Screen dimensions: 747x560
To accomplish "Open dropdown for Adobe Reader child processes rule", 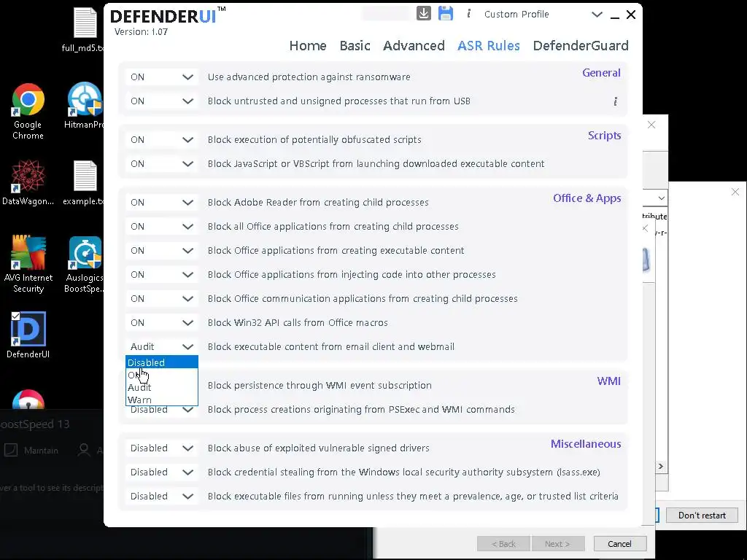I will 161,203.
